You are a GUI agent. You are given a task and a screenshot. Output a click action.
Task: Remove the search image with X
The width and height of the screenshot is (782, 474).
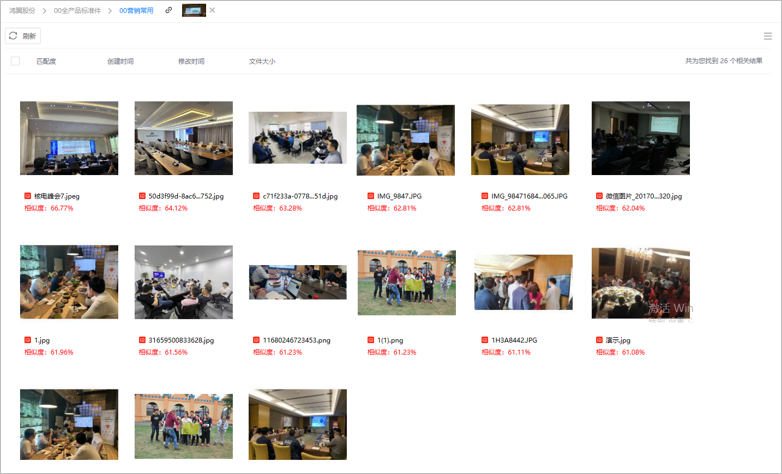click(x=212, y=10)
